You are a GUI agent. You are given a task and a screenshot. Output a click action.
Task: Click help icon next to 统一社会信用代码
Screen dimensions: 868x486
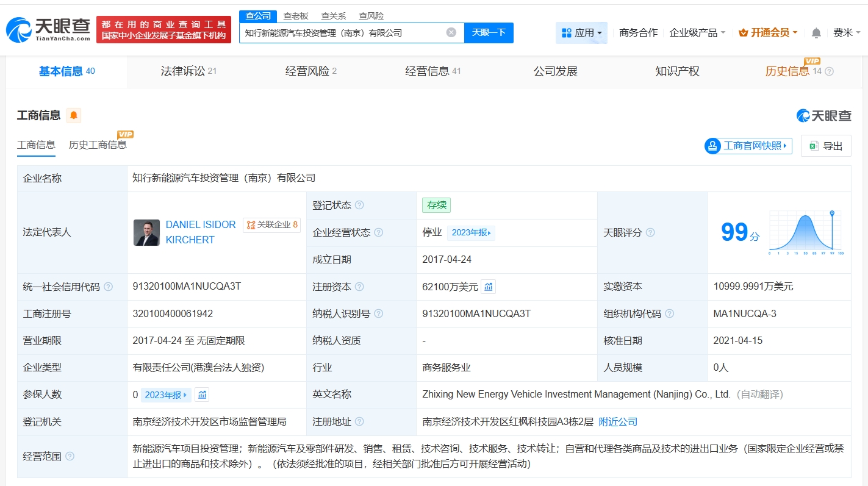coord(109,287)
